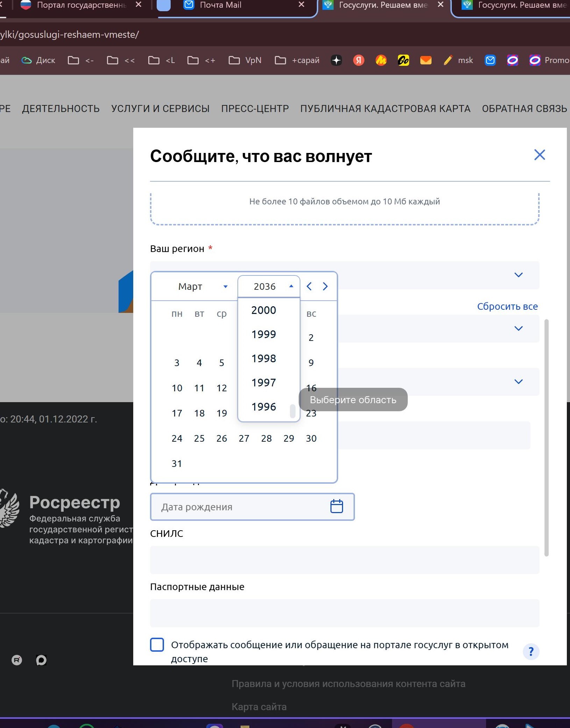Open the Диск cloud bookmark
This screenshot has width=570, height=728.
[x=38, y=60]
